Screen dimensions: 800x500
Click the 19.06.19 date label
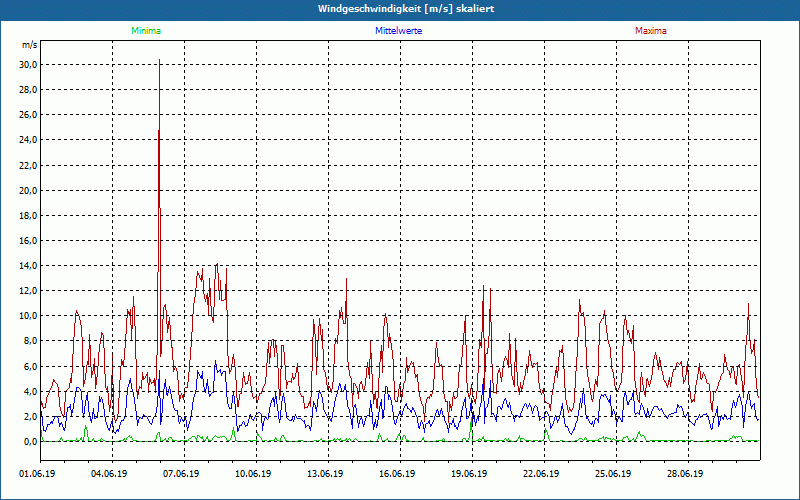pyautogui.click(x=469, y=474)
